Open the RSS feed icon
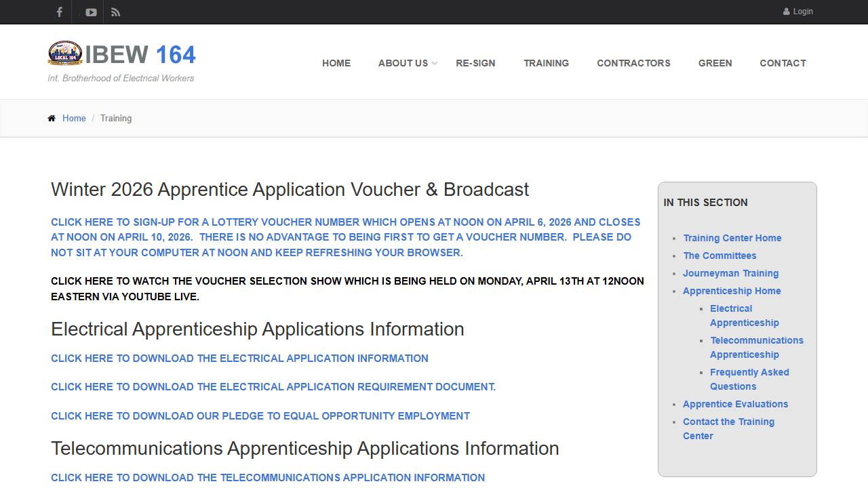Image resolution: width=868 pixels, height=488 pixels. [115, 12]
